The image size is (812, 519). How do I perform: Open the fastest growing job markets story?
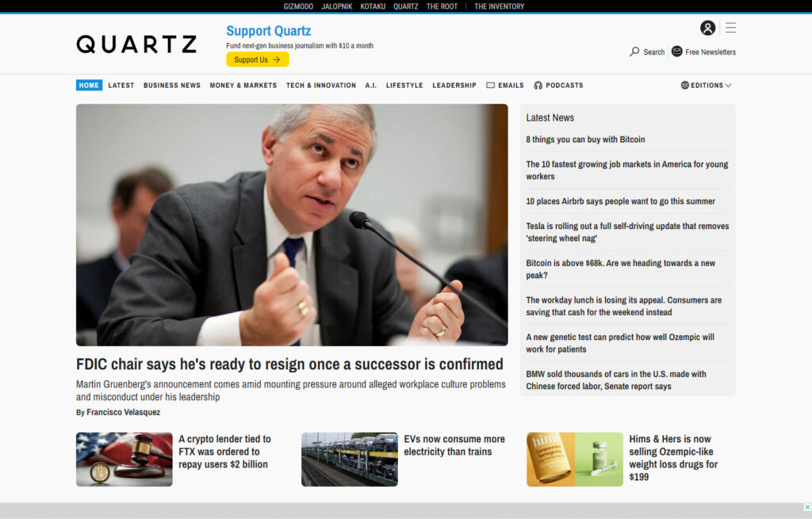[x=627, y=170]
